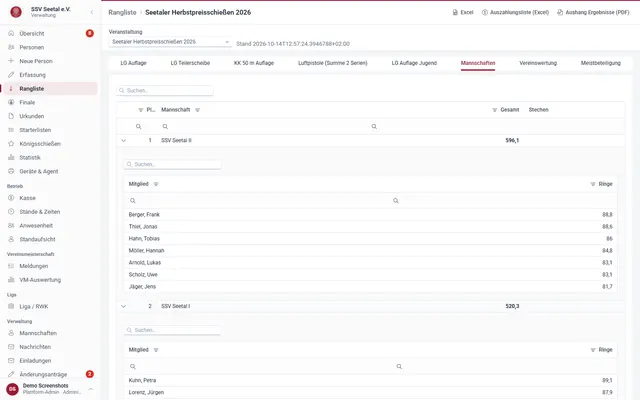This screenshot has height=400, width=640.
Task: Click the Pl. column filter icon
Action: click(x=140, y=110)
